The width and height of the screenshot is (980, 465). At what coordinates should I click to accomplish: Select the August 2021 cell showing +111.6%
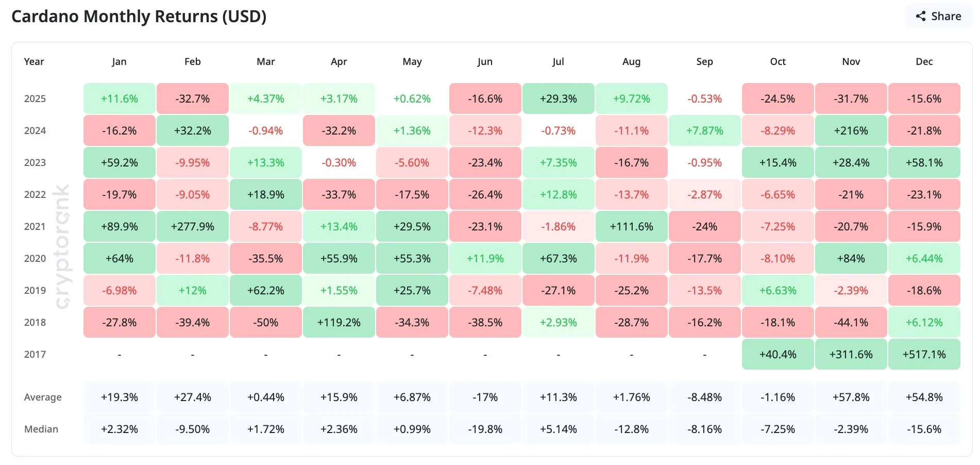[631, 226]
